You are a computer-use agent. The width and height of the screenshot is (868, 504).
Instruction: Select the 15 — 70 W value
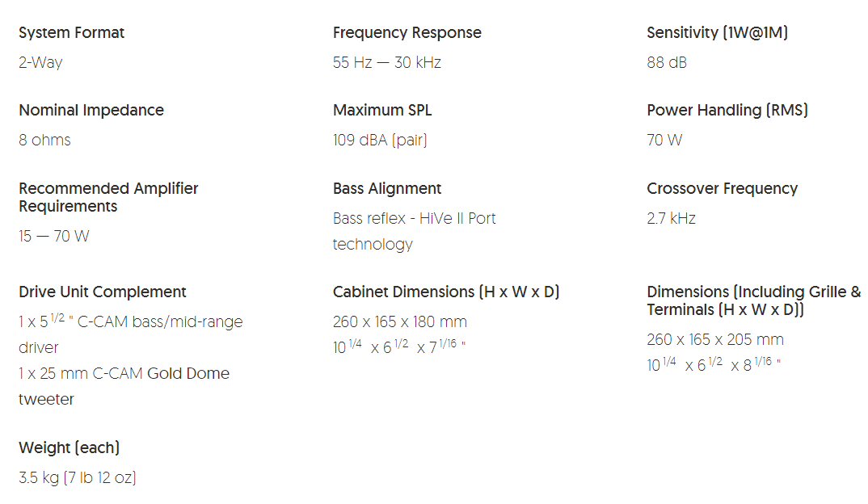(55, 236)
